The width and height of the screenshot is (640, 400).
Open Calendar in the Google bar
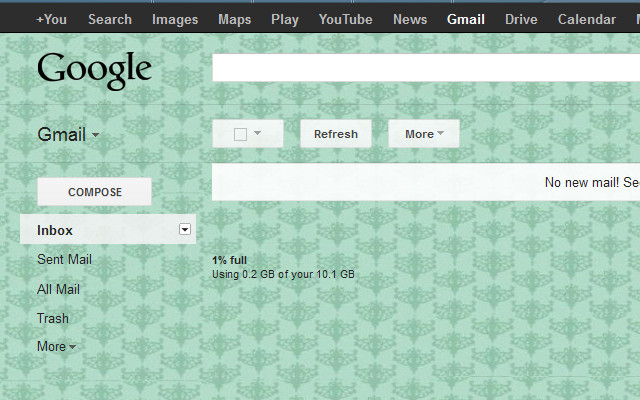coord(587,19)
